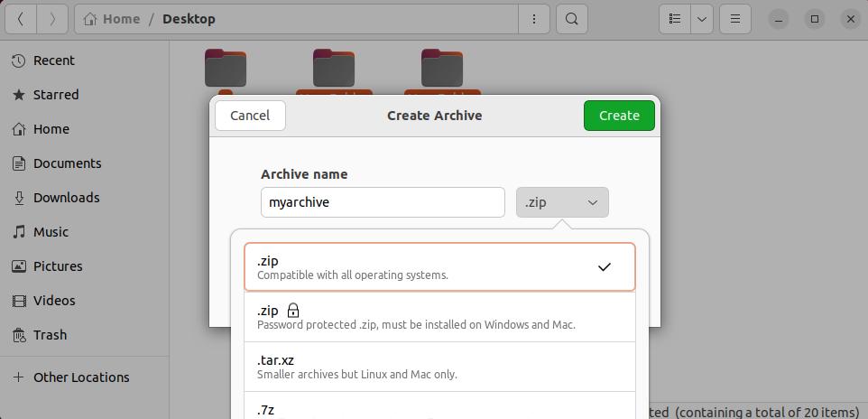Click the Home icon in the path bar
This screenshot has height=419, width=868.
tap(90, 19)
